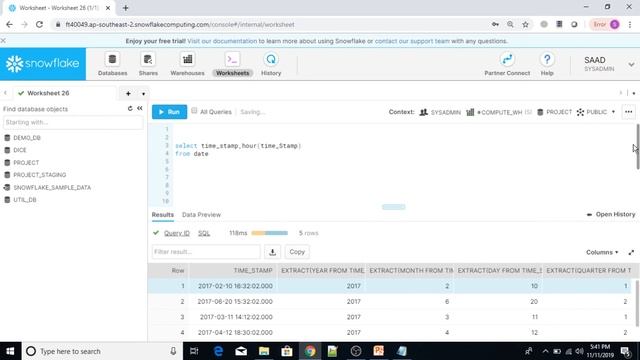Viewport: 640px width, 360px height.
Task: Click the SQL editor query line
Action: 238,146
